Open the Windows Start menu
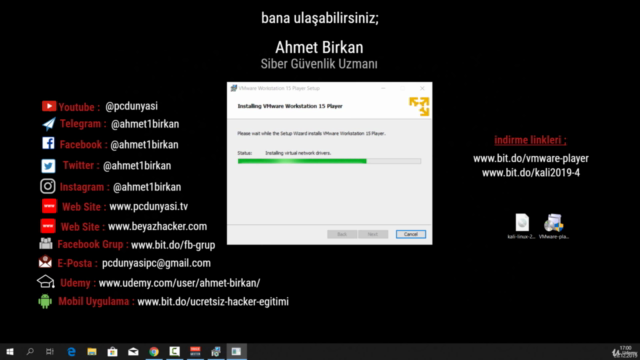640x360 pixels. (x=10, y=351)
